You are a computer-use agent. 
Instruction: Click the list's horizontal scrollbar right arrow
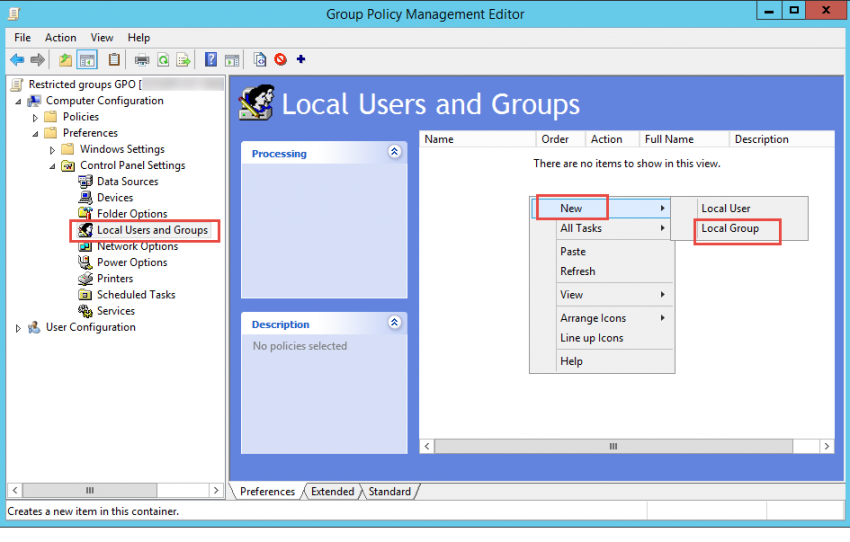point(826,447)
